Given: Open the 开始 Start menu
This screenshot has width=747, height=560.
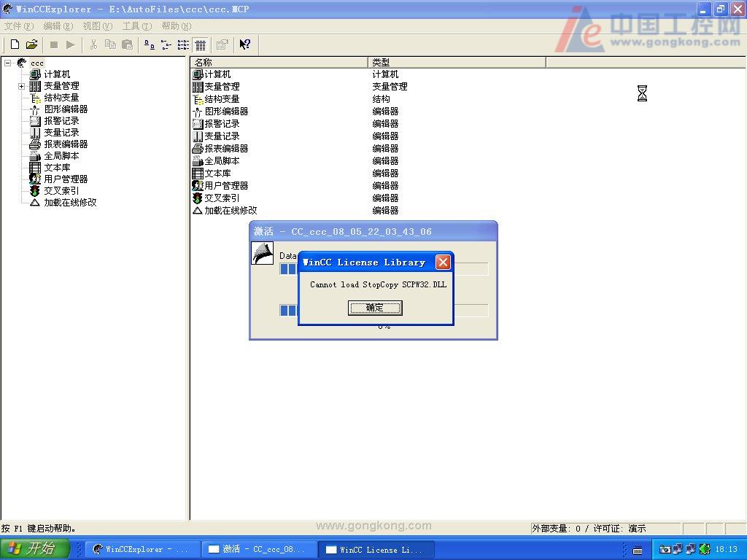Looking at the screenshot, I should (35, 548).
